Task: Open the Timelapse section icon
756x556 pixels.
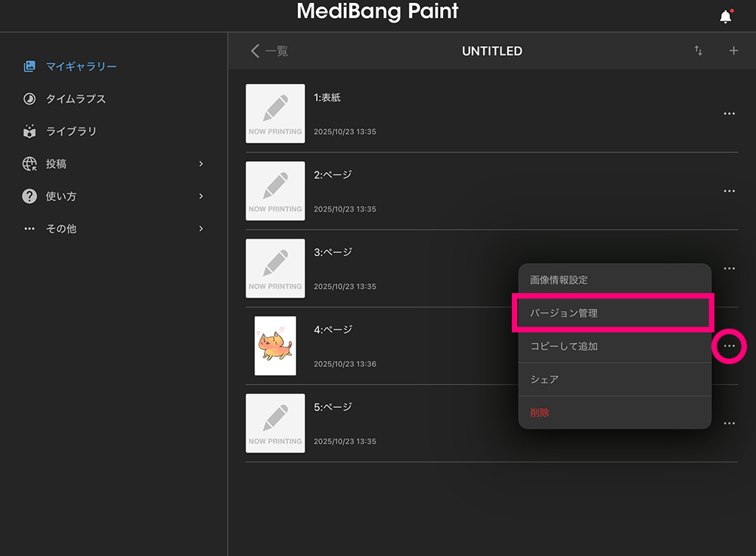Action: point(29,99)
